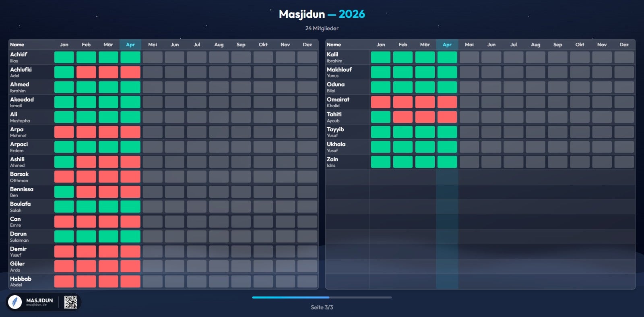Click the Masjidun feather logo icon

click(x=15, y=302)
